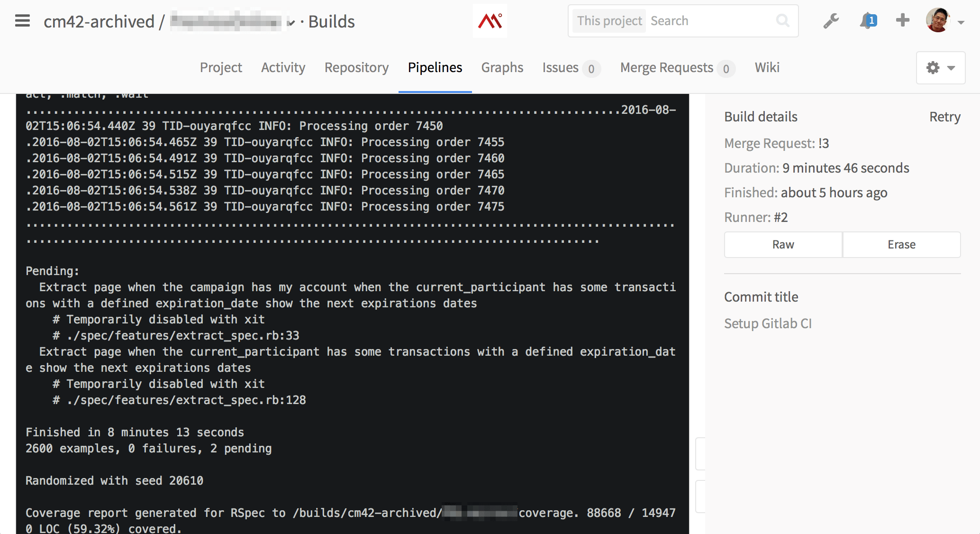Open the Setup Gitlab CI commit link
Viewport: 980px width, 534px height.
768,323
